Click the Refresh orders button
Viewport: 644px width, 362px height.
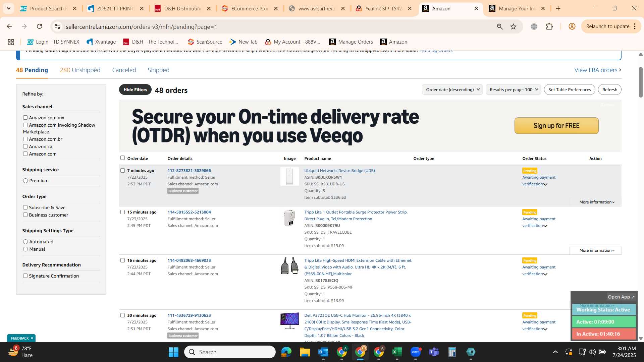pyautogui.click(x=609, y=89)
